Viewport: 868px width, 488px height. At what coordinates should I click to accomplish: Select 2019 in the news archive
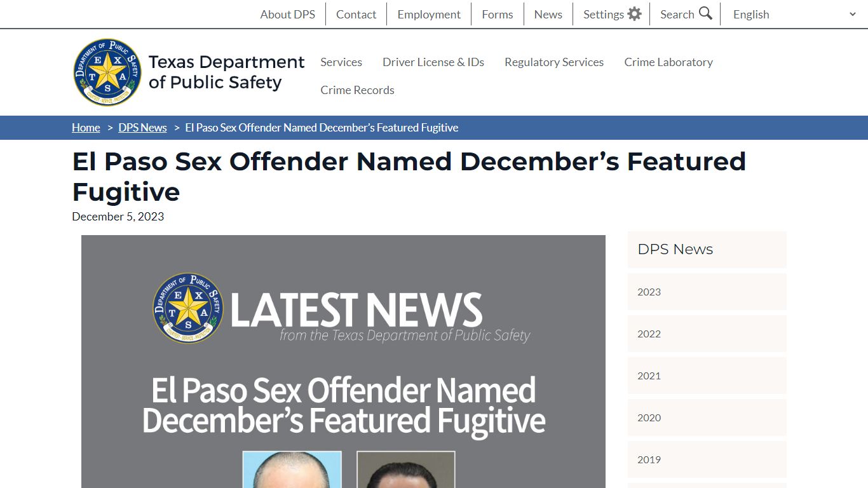click(x=707, y=459)
